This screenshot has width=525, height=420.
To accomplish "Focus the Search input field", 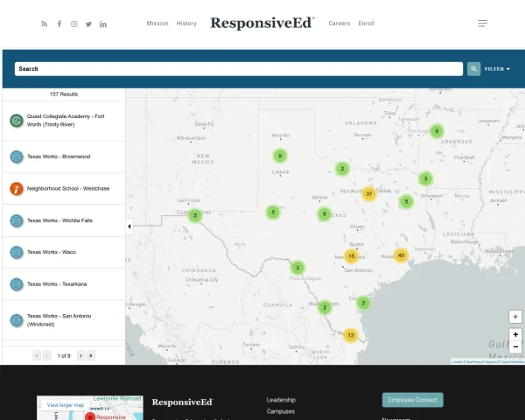I will point(238,68).
